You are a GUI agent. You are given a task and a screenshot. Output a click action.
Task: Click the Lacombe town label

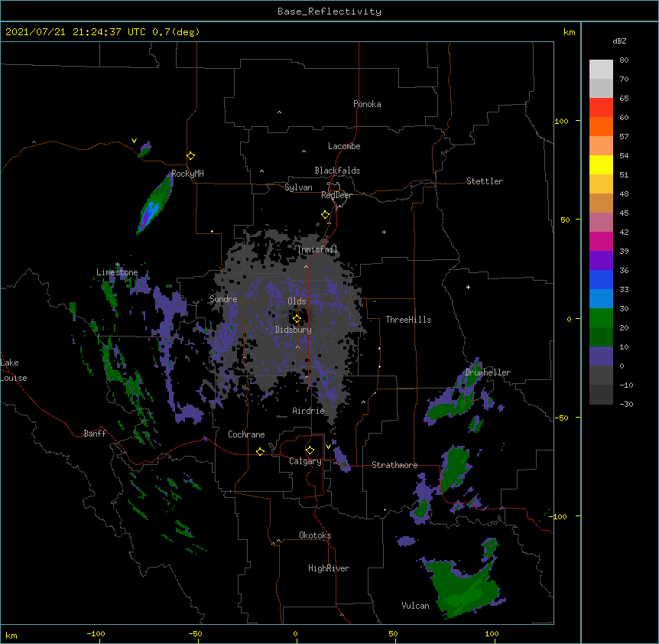pos(344,146)
